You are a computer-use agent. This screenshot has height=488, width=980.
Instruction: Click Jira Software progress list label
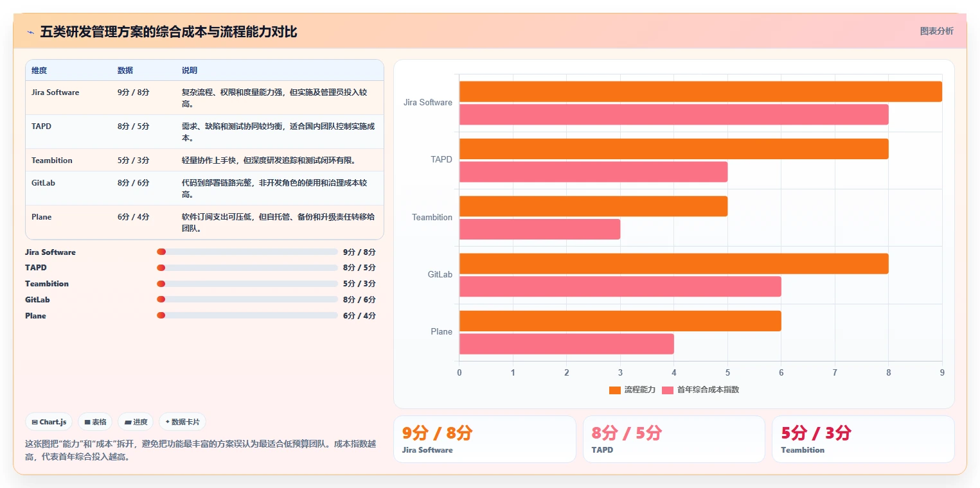(x=50, y=252)
